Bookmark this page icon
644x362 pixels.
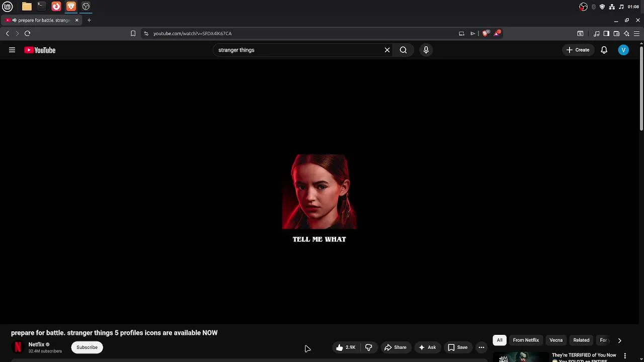click(x=133, y=33)
